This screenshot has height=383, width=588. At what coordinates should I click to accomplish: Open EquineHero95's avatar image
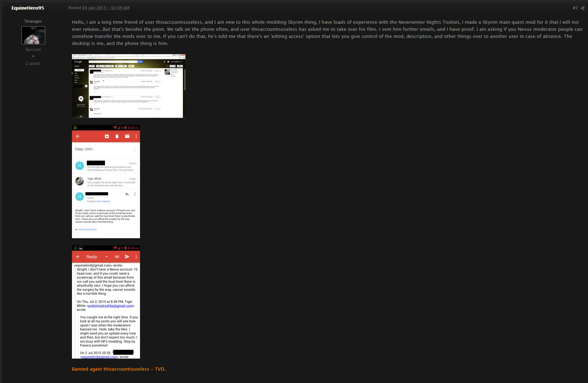tap(33, 35)
